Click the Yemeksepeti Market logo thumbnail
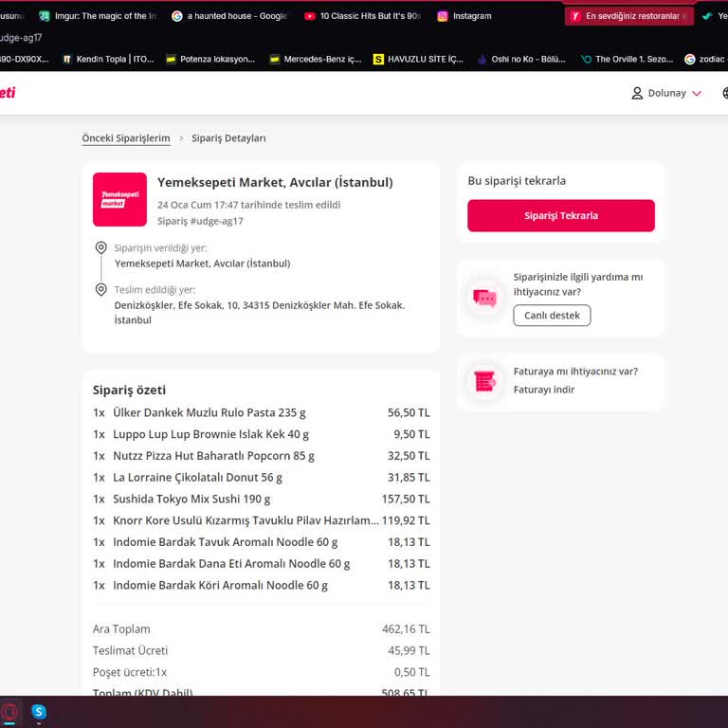Viewport: 728px width, 728px height. [119, 200]
